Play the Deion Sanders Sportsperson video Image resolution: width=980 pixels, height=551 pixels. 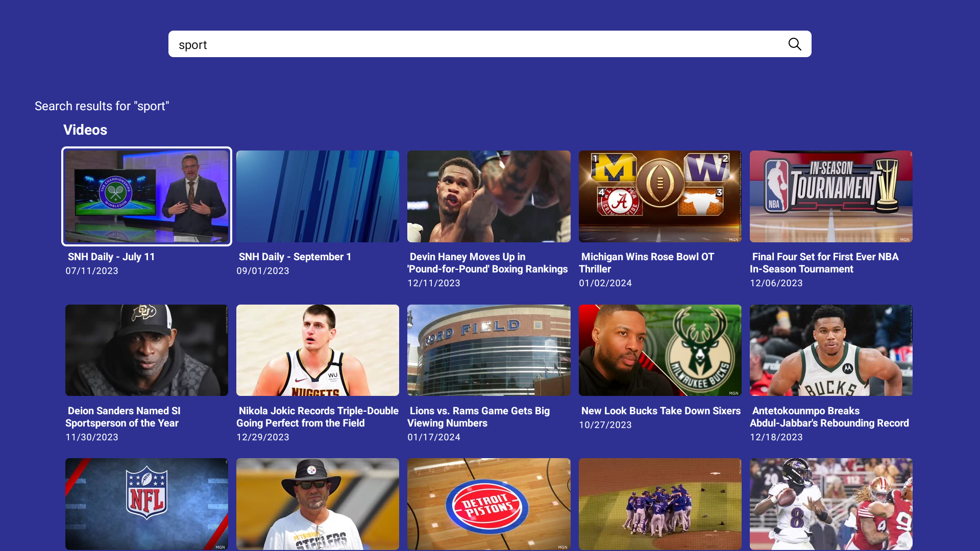coord(146,350)
